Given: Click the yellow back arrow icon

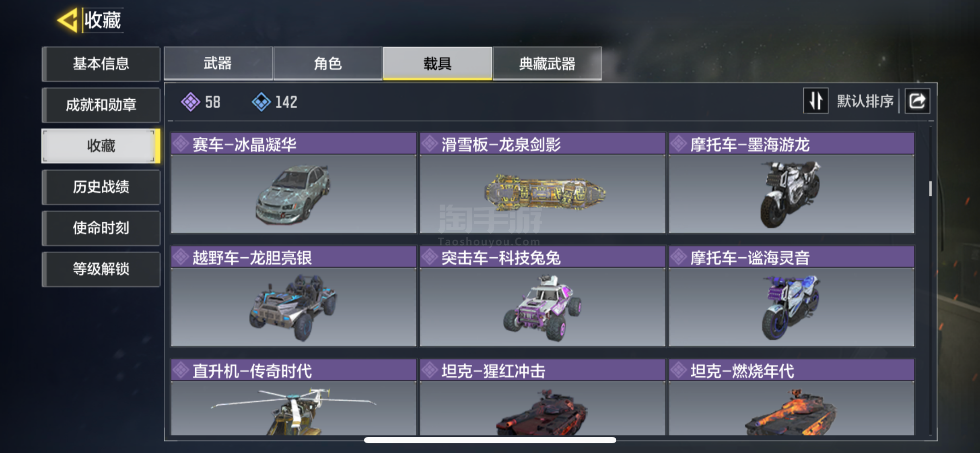Looking at the screenshot, I should (68, 20).
